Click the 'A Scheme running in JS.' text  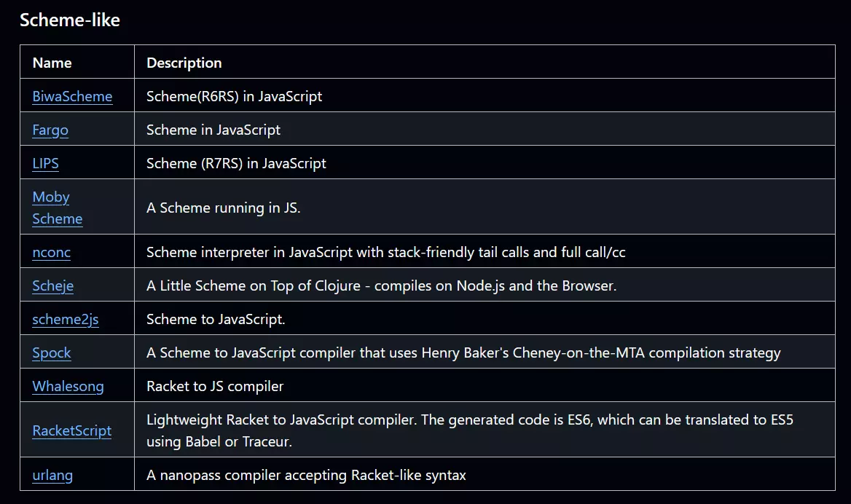(223, 208)
